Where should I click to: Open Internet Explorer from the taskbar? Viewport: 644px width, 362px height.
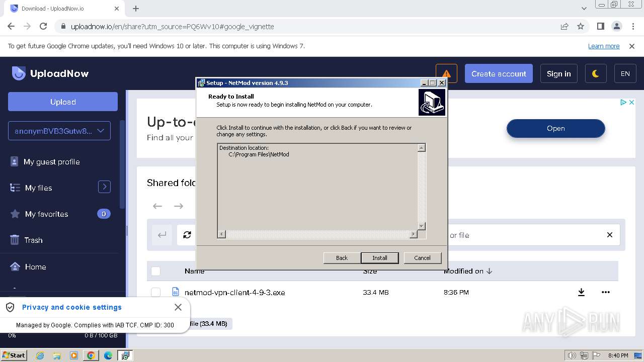point(40,355)
